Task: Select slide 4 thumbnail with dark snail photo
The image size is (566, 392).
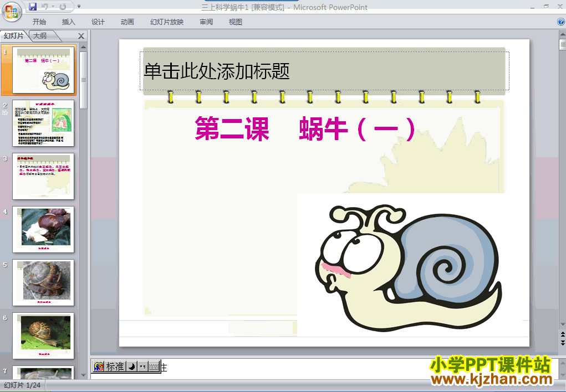Action: pyautogui.click(x=43, y=229)
